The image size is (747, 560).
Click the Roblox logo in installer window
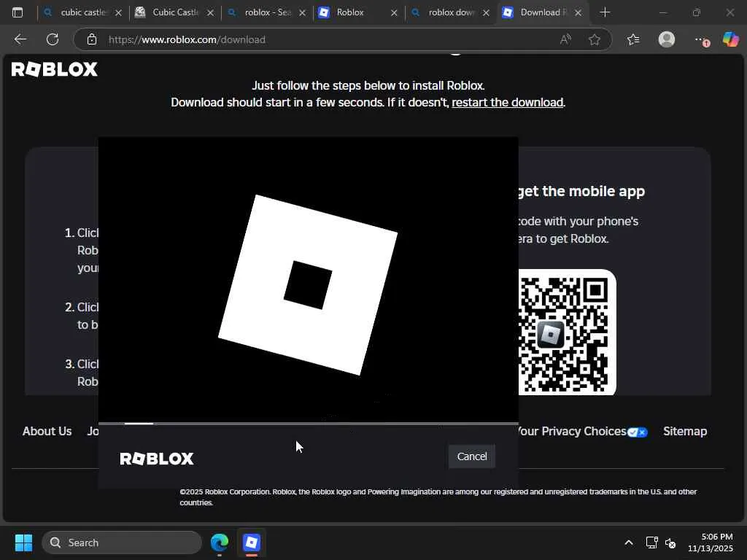click(157, 459)
